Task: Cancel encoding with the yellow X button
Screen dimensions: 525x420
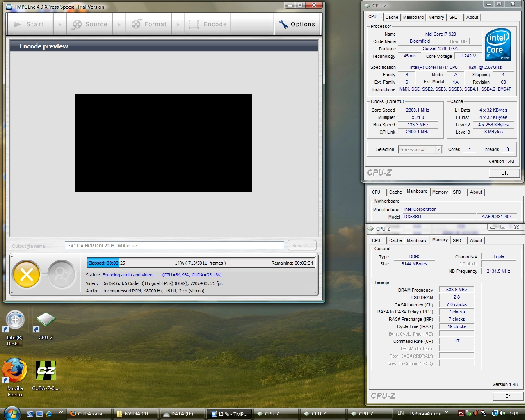Action: point(27,274)
